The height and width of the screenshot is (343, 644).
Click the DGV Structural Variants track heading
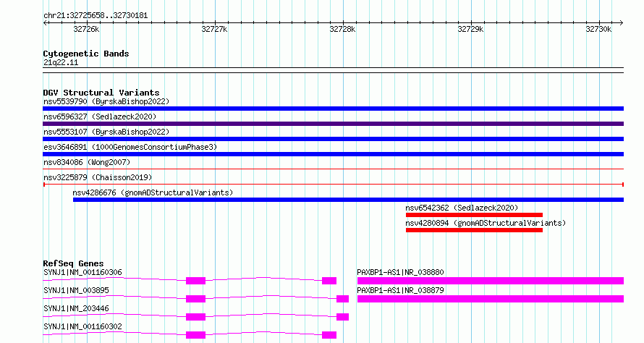point(101,93)
